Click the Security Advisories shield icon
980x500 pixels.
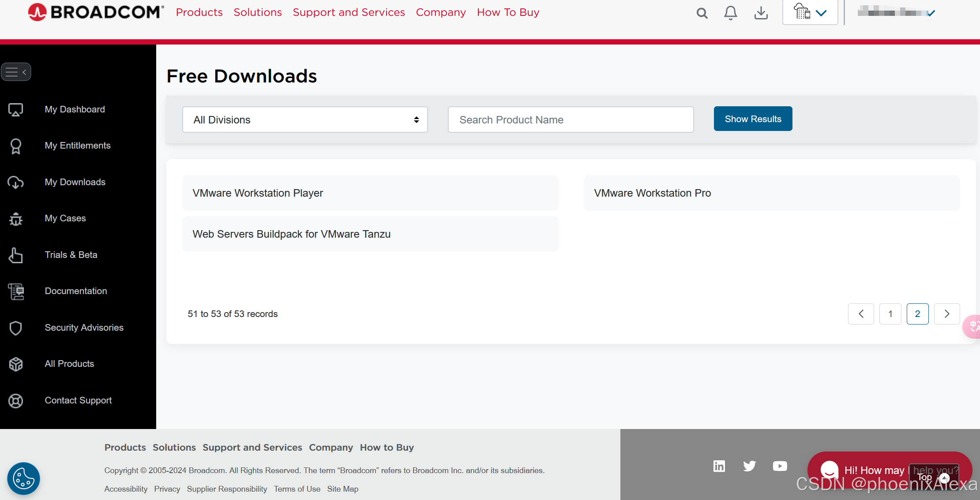point(16,328)
